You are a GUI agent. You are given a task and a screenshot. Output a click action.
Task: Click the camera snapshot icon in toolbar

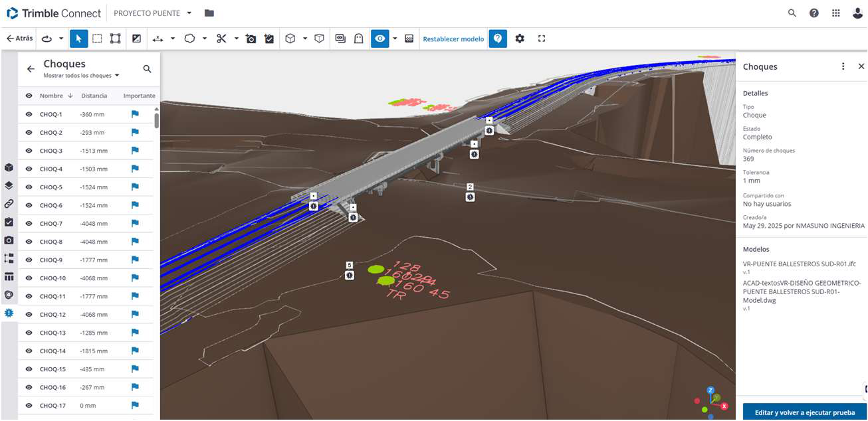click(251, 39)
